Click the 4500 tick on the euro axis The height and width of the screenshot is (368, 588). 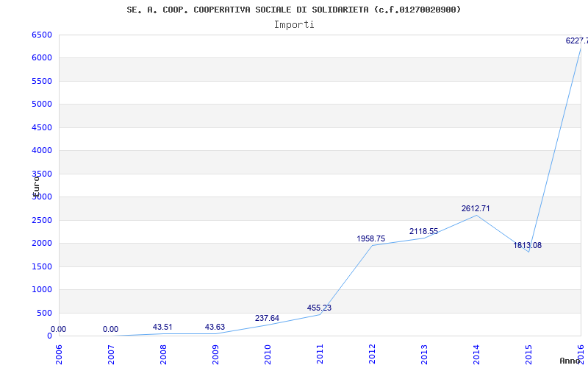pos(42,127)
